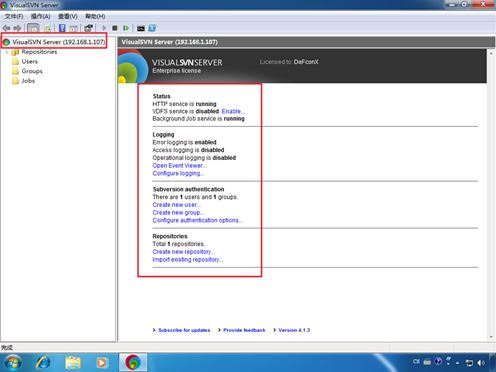Open Help via the blue question-mark icon

coord(62,28)
